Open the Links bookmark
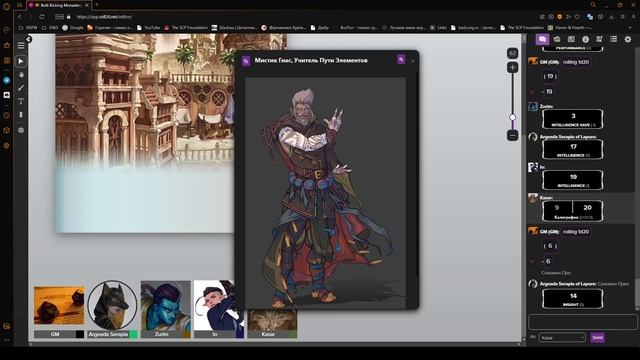640x360 pixels. tap(438, 28)
